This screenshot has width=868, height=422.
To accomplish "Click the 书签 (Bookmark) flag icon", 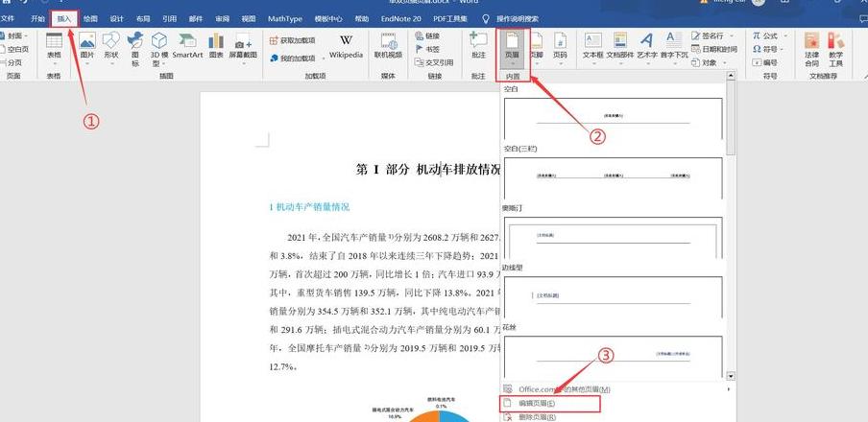I will (420, 49).
